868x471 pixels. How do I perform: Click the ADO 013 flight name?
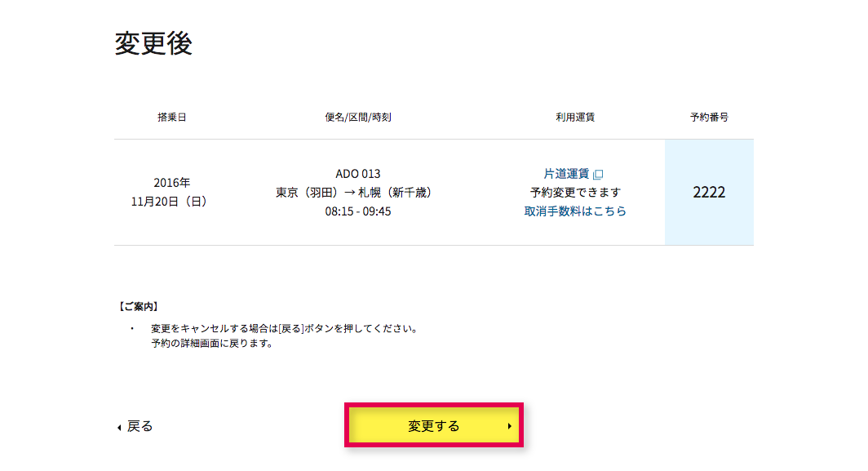358,173
